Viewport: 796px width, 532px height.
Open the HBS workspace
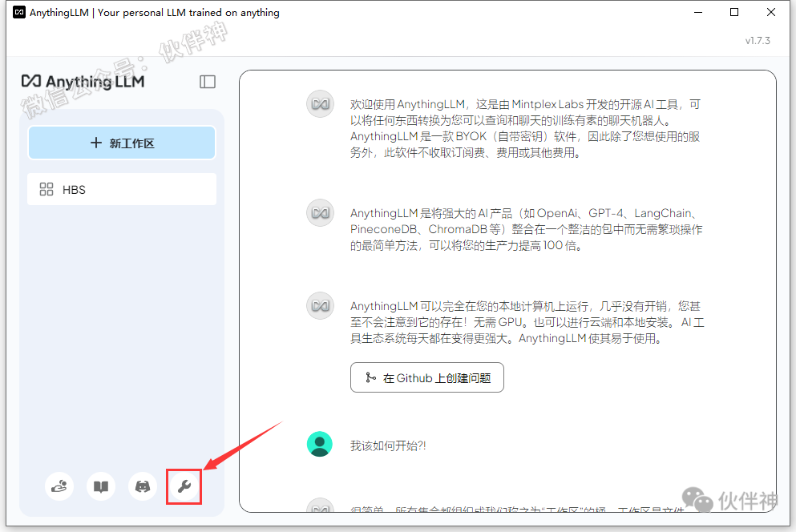click(122, 189)
